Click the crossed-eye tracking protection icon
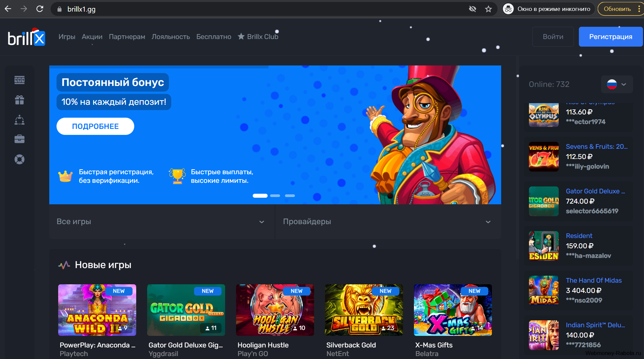This screenshot has height=359, width=644. 472,9
